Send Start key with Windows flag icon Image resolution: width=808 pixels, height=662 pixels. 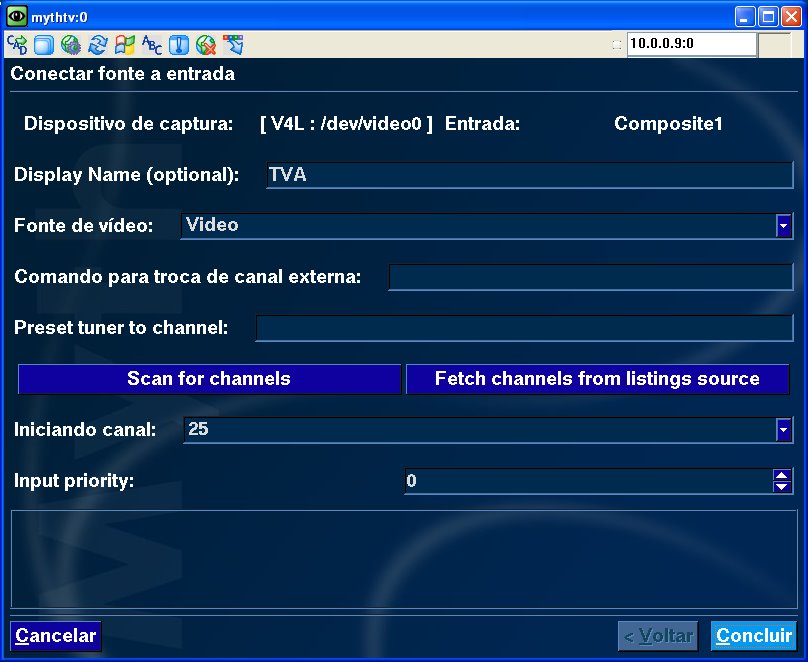click(125, 45)
